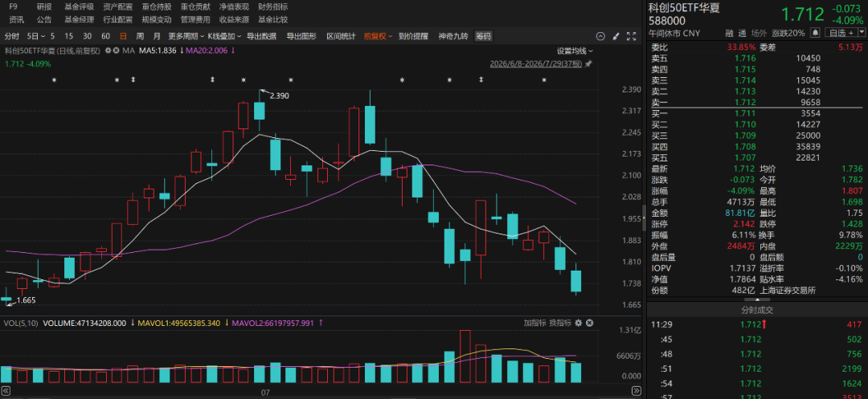Expand 更多周期 more periods dropdown
The height and width of the screenshot is (399, 868).
[x=186, y=36]
